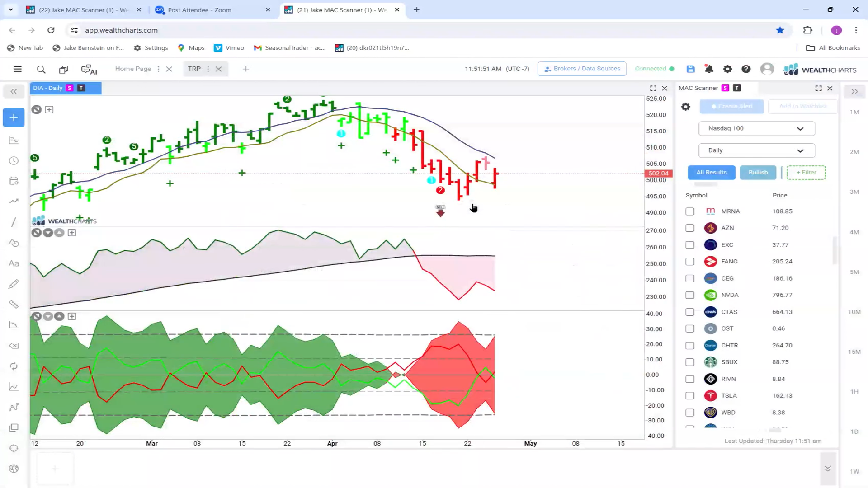Check the MRNA row checkbox
The width and height of the screenshot is (868, 488).
point(689,211)
